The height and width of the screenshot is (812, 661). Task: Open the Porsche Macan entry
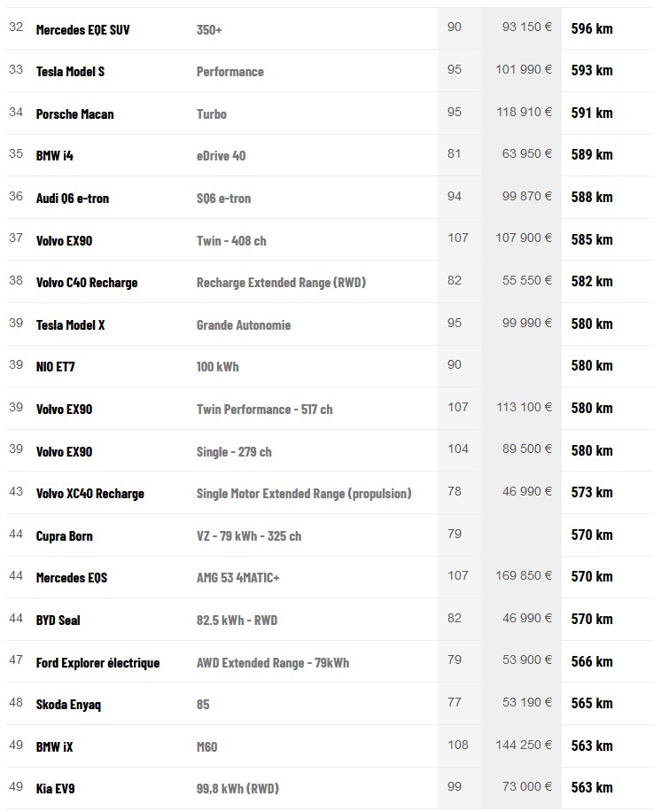click(x=74, y=113)
